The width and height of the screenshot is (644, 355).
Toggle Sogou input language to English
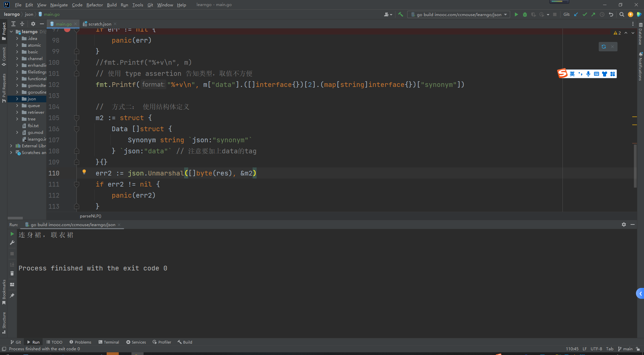click(572, 74)
